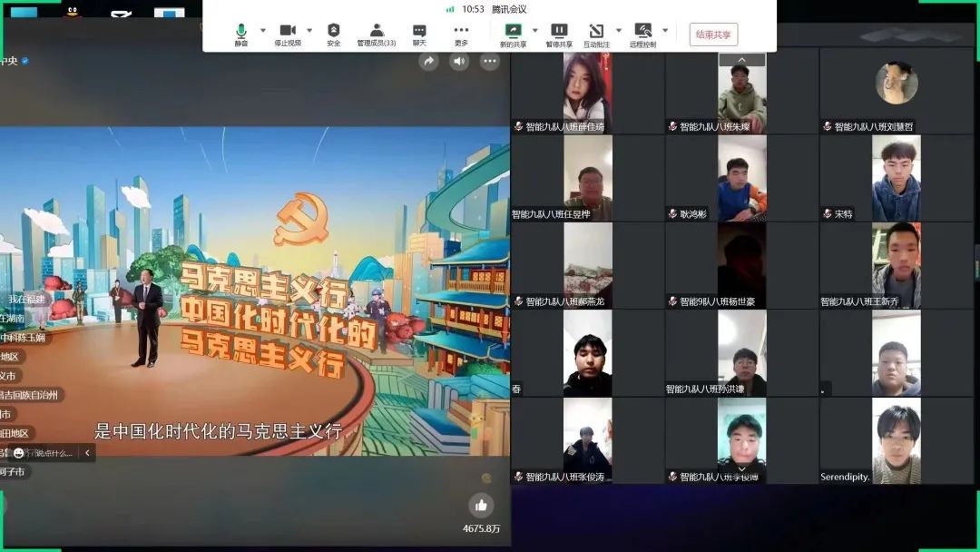Click the muted mic icon of 杨世豪

click(672, 301)
